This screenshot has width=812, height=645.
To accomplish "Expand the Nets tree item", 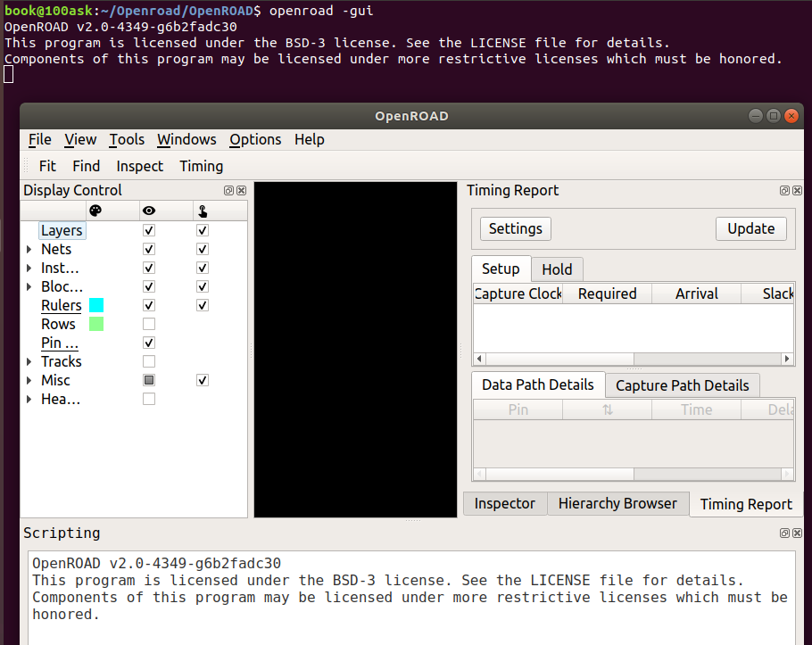I will pyautogui.click(x=29, y=250).
